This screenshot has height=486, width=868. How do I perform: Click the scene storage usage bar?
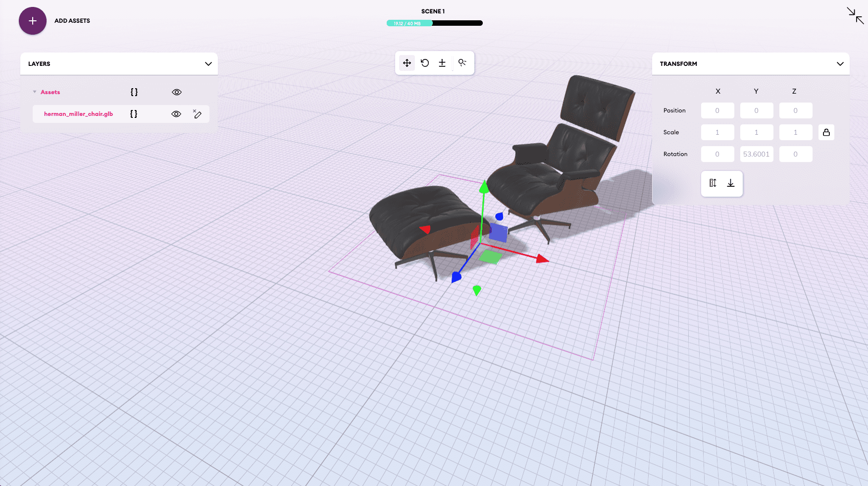[x=434, y=23]
